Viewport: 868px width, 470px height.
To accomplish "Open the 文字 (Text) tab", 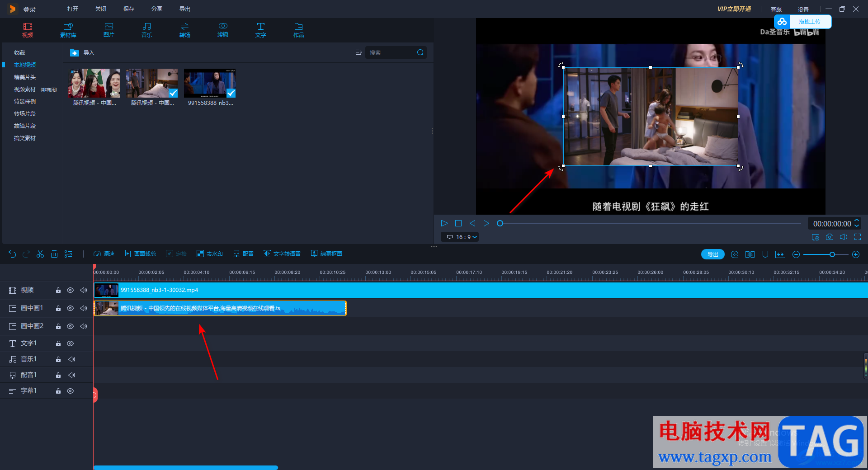I will (x=261, y=30).
